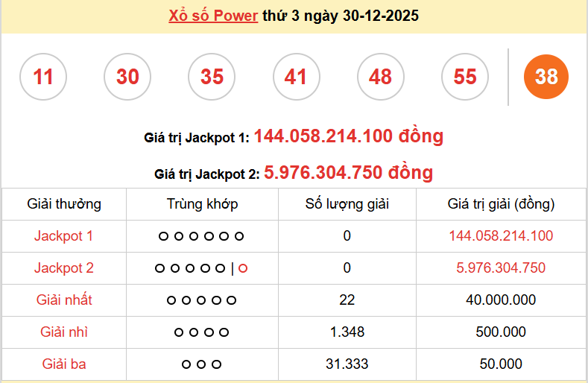Screen dimensions: 588x383
Task: Click the red circle in Jackpot 2 match pattern
Action: click(243, 268)
